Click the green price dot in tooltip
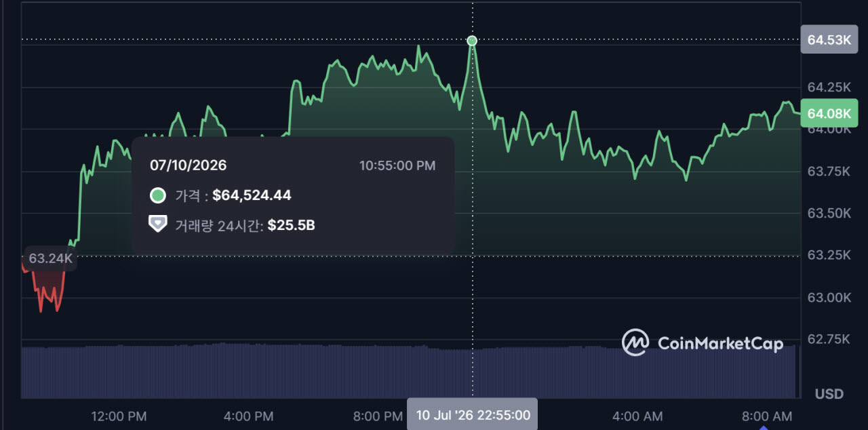 158,195
